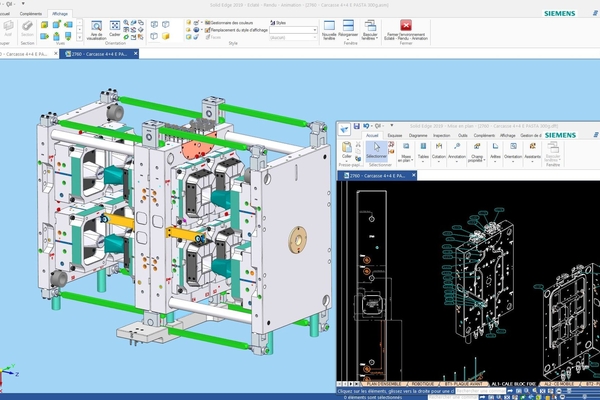This screenshot has width=600, height=400.
Task: Select the ROBOTIQUE sheet tab
Action: pos(425,383)
